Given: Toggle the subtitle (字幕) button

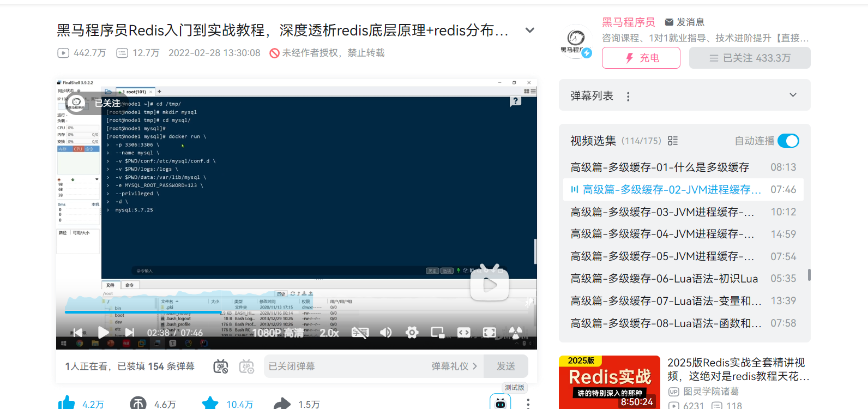Looking at the screenshot, I should (x=360, y=332).
